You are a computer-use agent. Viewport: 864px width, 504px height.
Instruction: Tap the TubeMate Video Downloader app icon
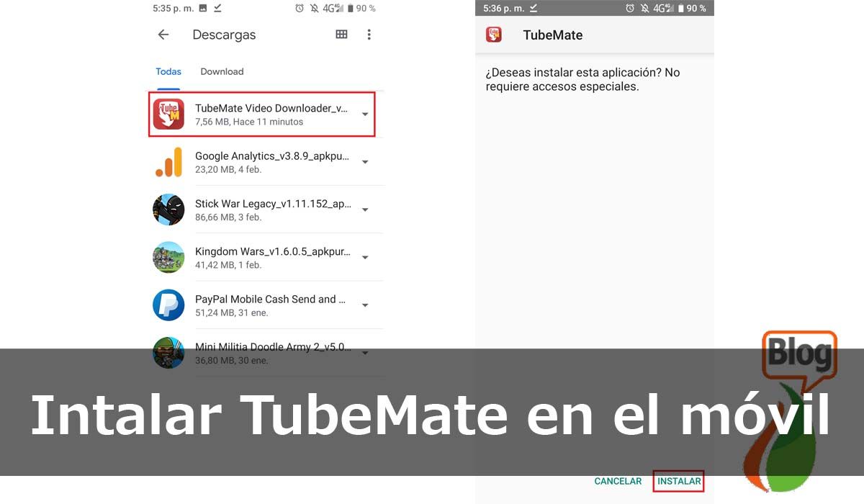pyautogui.click(x=168, y=114)
